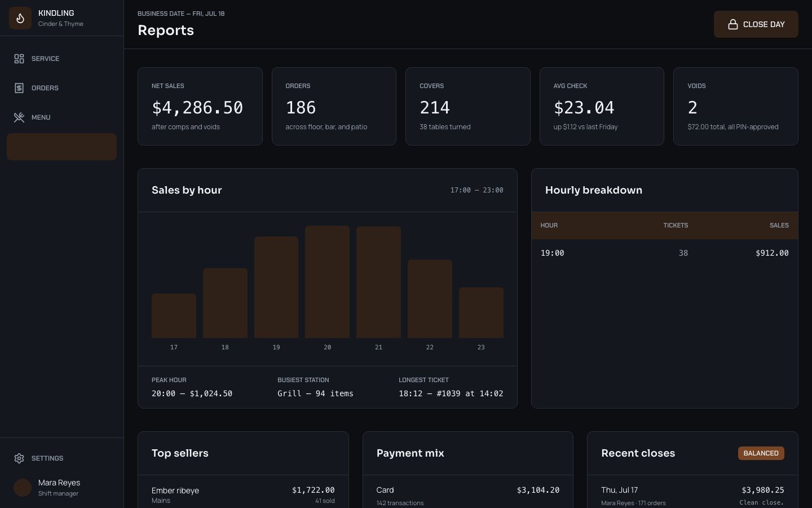
Task: Open the Menu page from sidebar
Action: tap(61, 117)
